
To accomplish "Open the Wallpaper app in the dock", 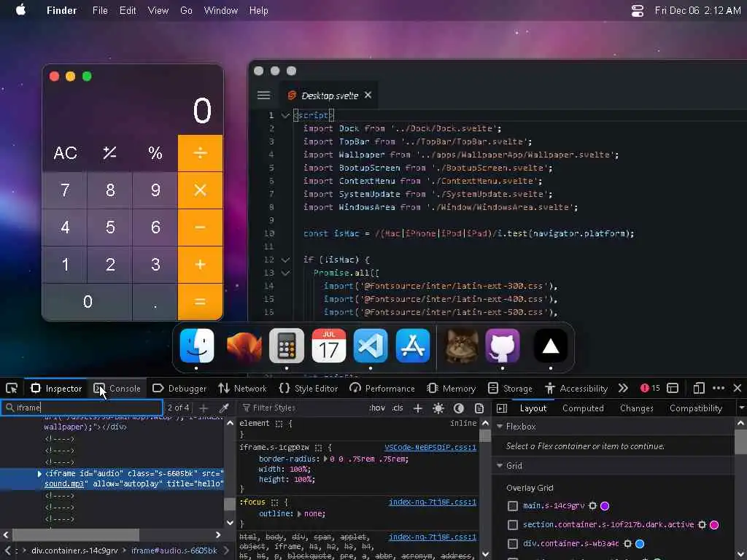I will (244, 346).
